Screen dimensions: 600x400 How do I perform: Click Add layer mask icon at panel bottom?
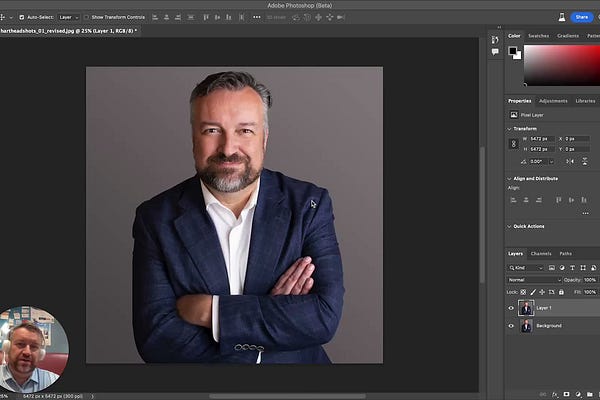coord(566,394)
